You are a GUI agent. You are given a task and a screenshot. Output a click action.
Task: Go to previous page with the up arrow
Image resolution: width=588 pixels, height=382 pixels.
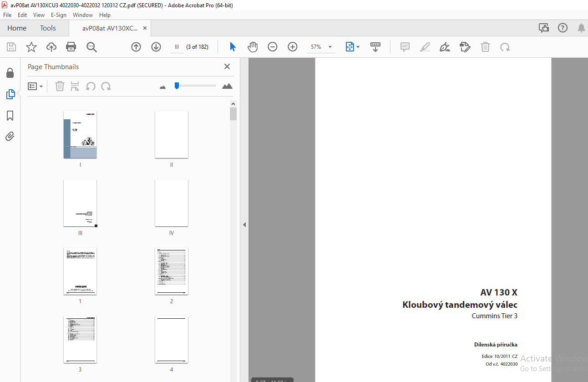[136, 47]
